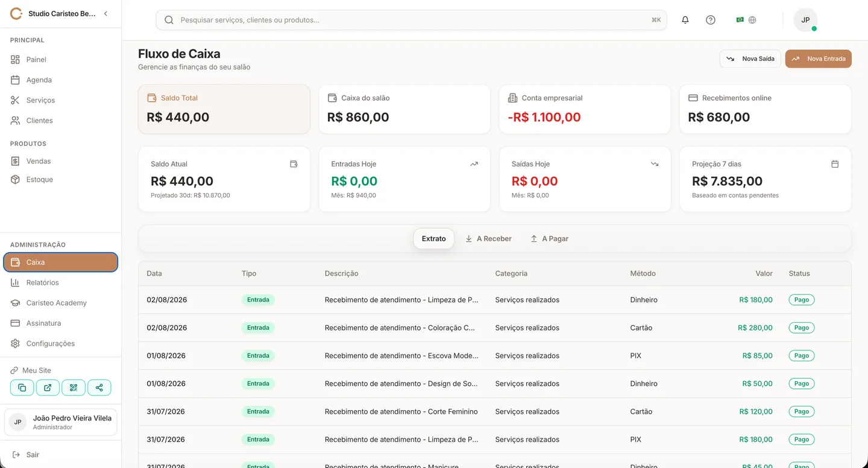Open the notifications bell icon
This screenshot has width=868, height=468.
pos(685,20)
